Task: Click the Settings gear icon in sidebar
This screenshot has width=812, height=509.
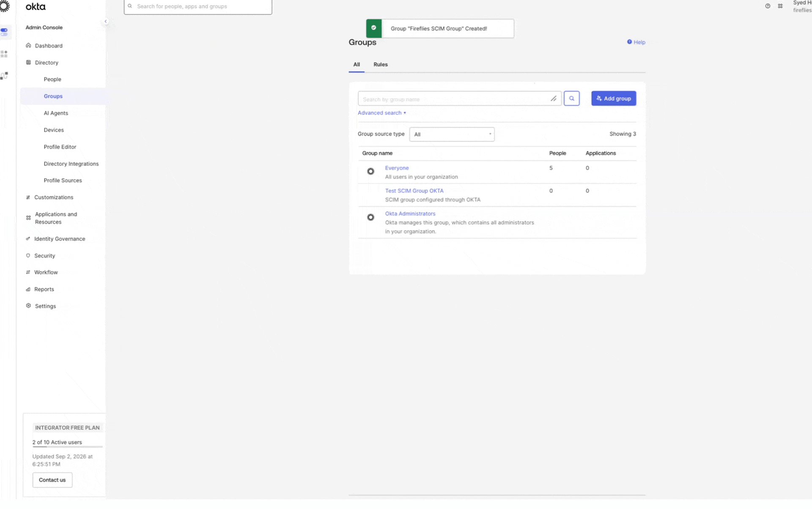Action: tap(28, 306)
